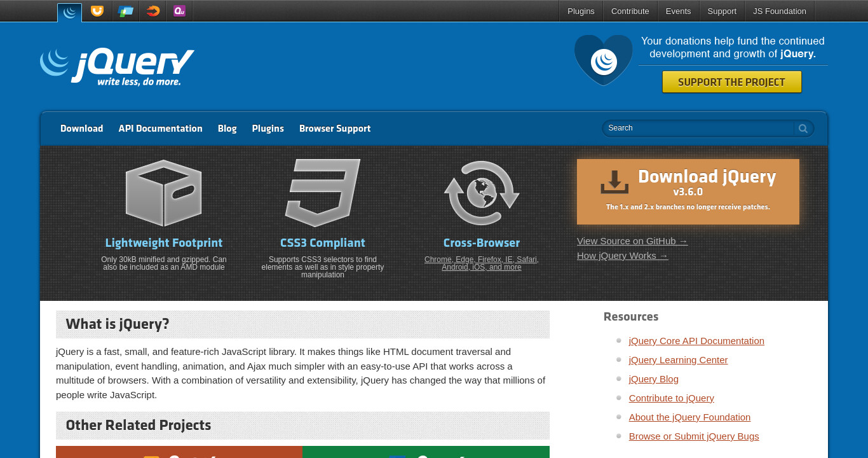This screenshot has width=868, height=458.
Task: Open Contribute to jQuery link
Action: point(672,398)
